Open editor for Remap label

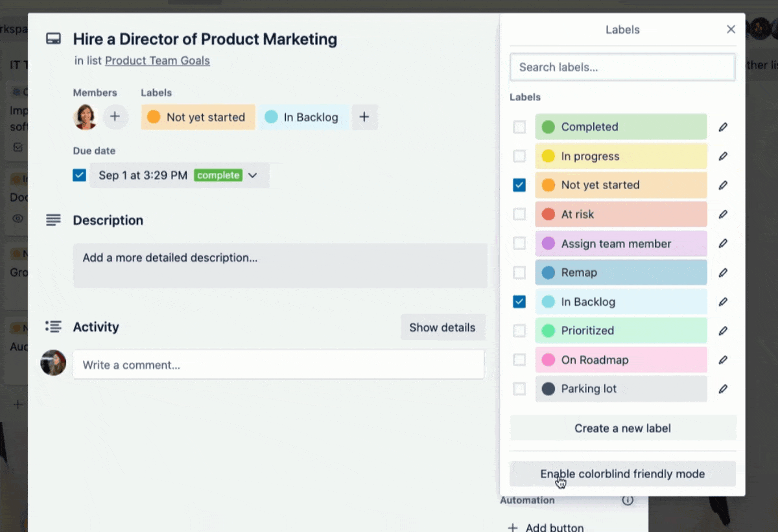(x=723, y=273)
